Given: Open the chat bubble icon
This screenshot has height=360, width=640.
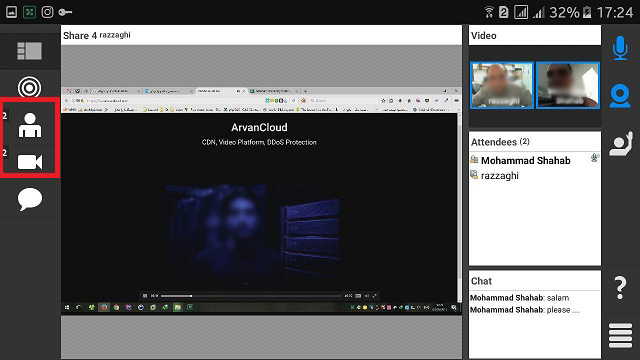Looking at the screenshot, I should click(x=30, y=199).
